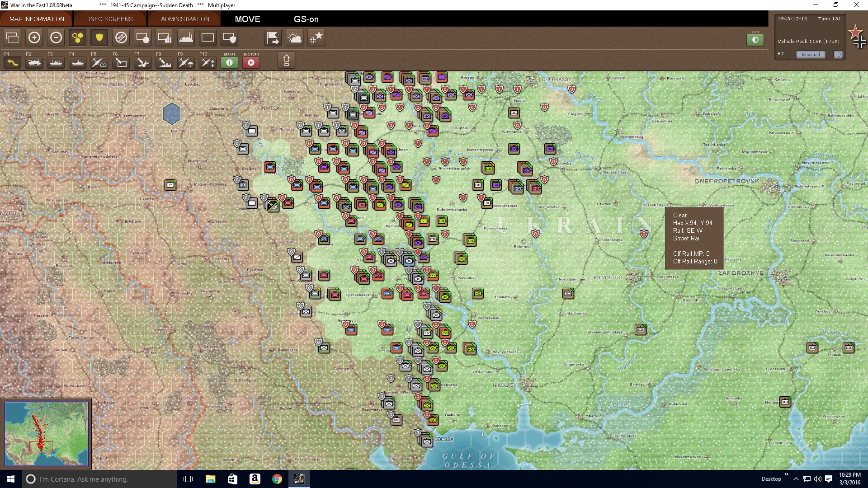Select the blue highlighted hex near Bar
This screenshot has width=868, height=488.
point(172,113)
